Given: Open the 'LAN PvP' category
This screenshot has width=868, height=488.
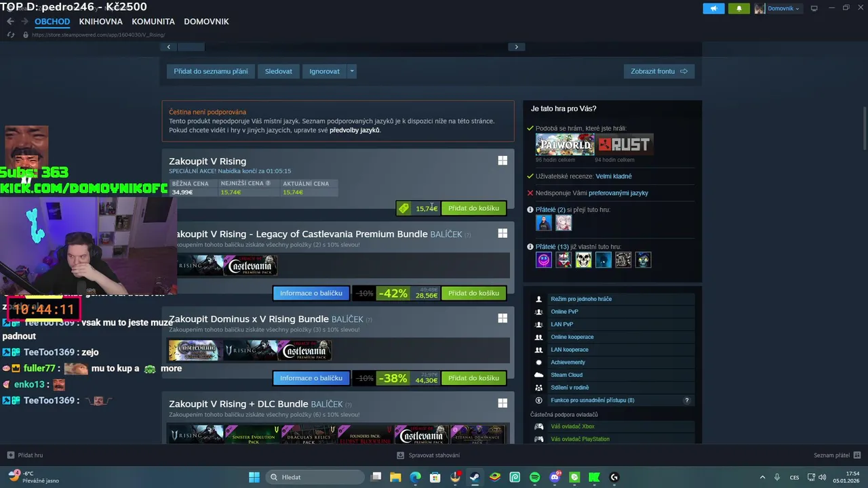Looking at the screenshot, I should click(x=561, y=325).
